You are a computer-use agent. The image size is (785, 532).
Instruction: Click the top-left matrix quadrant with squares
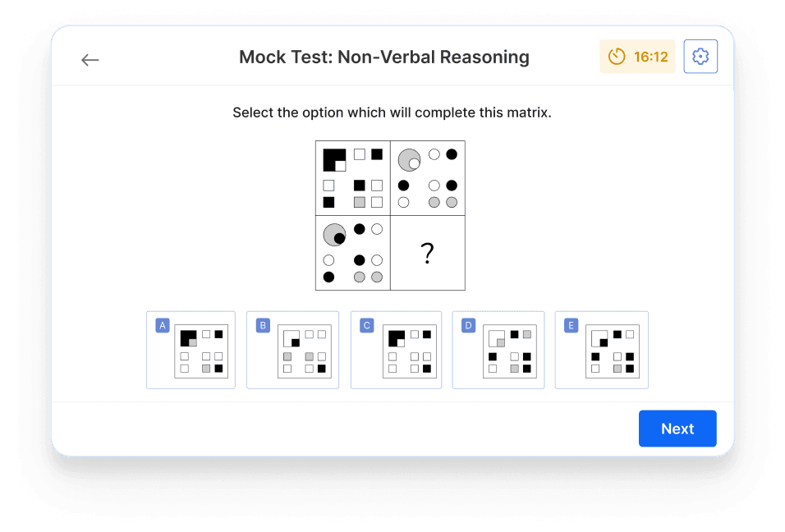pyautogui.click(x=352, y=177)
